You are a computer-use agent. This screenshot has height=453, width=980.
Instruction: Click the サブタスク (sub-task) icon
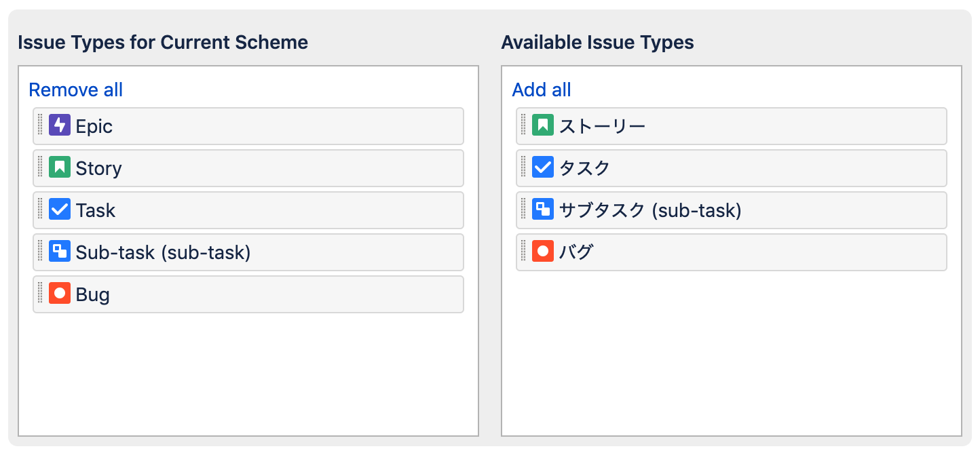point(543,210)
